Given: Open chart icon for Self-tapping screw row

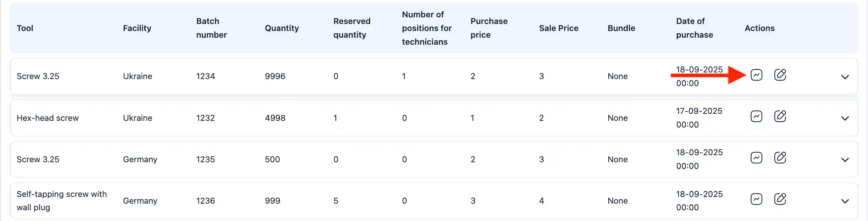Looking at the screenshot, I should pos(756,199).
